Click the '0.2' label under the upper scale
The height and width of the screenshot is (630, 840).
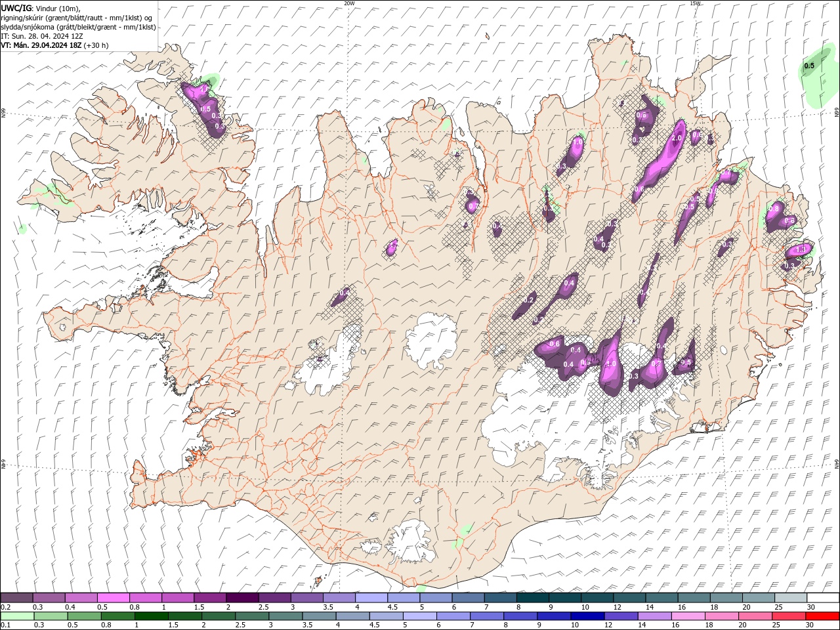point(5,607)
